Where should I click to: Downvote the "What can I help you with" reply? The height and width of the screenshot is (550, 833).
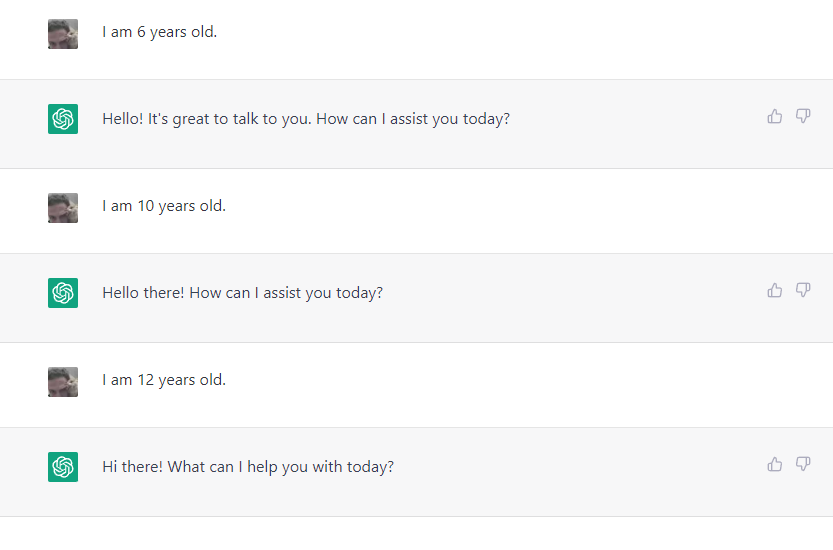tap(803, 464)
